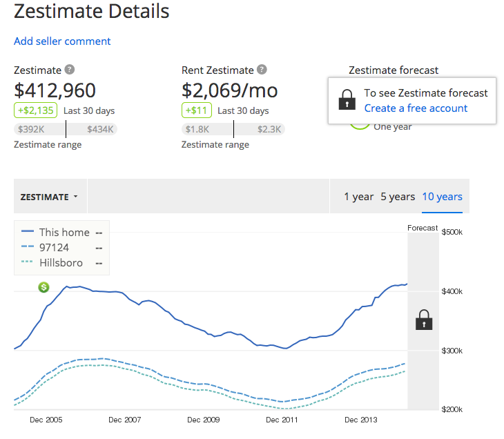Switch chart to 5 years view
This screenshot has width=504, height=439.
(x=398, y=197)
